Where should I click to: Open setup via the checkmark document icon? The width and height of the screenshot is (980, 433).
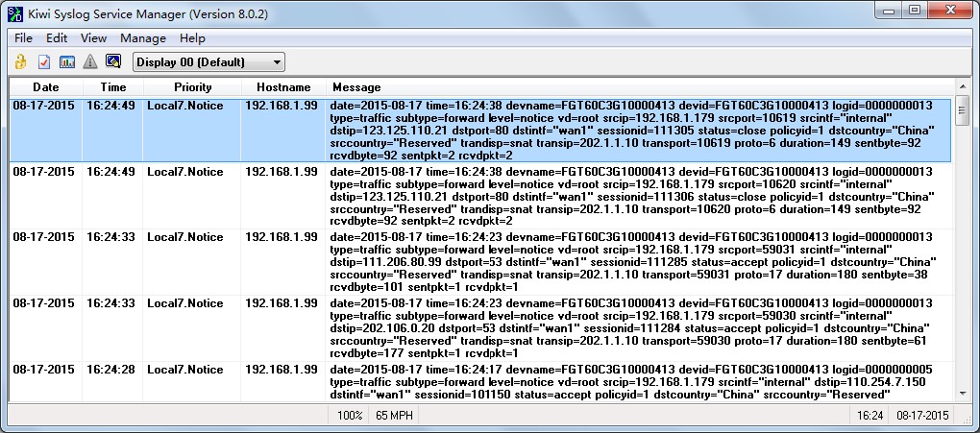[x=44, y=61]
